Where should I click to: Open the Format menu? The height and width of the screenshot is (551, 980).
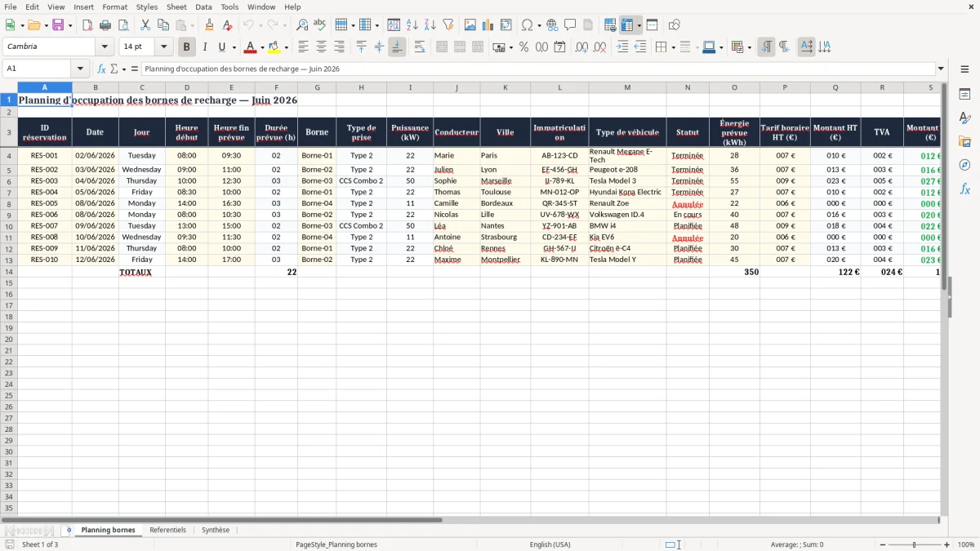pos(115,7)
